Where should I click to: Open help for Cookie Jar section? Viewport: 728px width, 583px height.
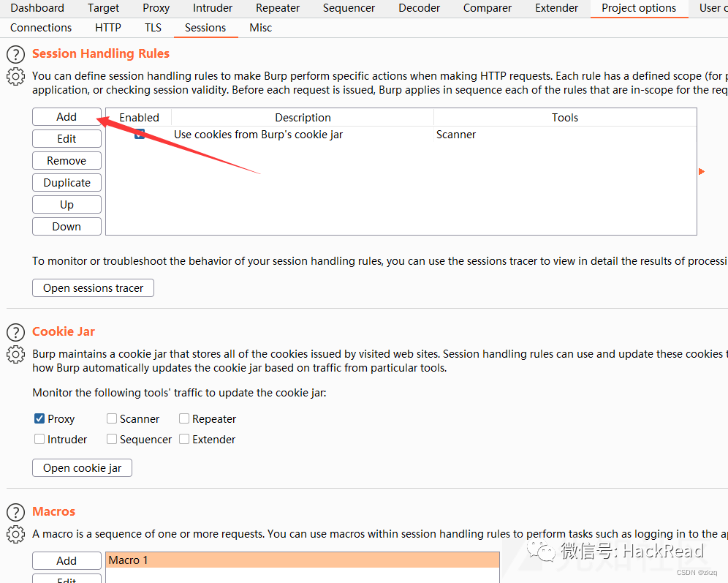(15, 333)
